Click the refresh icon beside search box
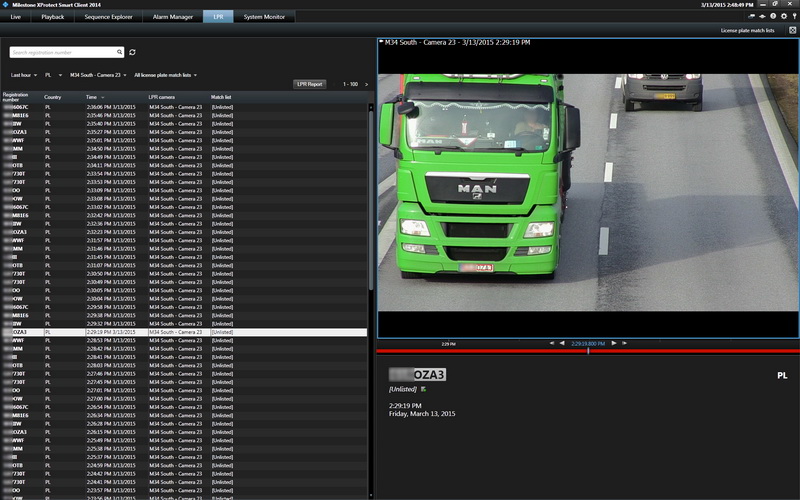This screenshot has height=500, width=800. click(133, 52)
